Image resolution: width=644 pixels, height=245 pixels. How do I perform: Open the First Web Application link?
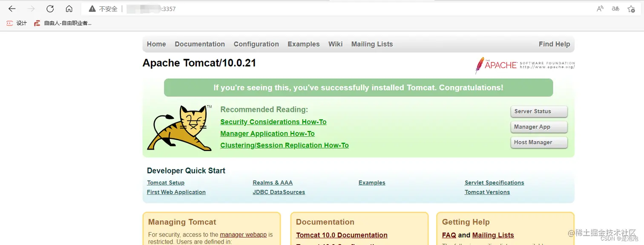tap(176, 192)
